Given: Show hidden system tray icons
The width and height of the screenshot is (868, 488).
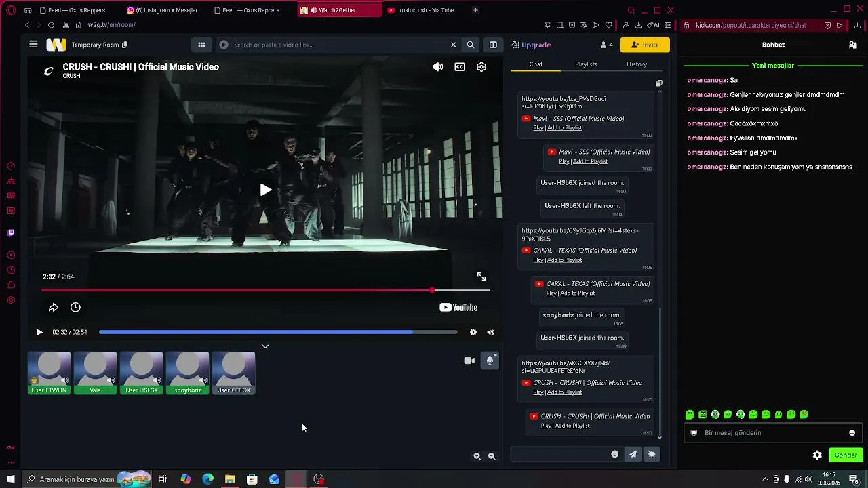Looking at the screenshot, I should pos(766,479).
